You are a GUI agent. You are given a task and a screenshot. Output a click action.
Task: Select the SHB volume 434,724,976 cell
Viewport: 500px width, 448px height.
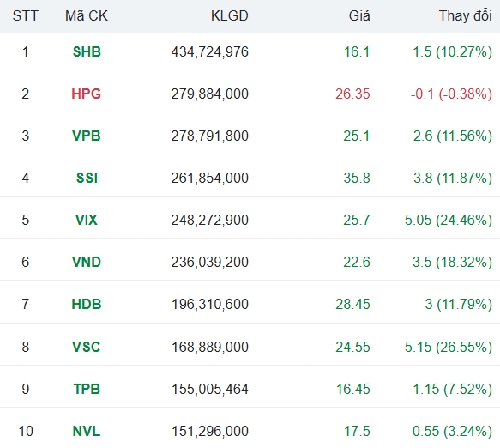point(210,52)
